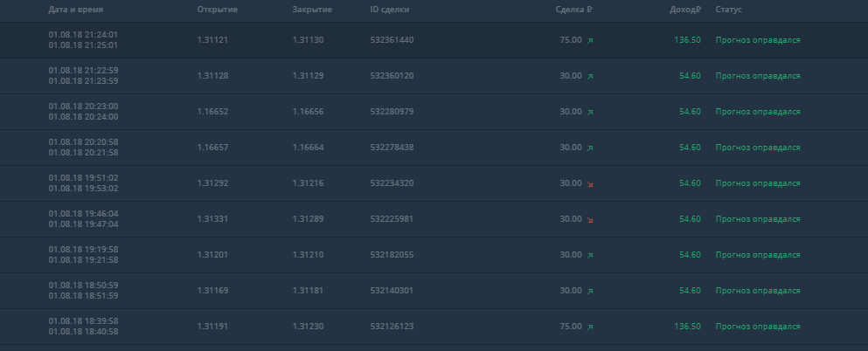Screen dimensions: 868x351
Task: Select trade ID 532140301
Action: (x=392, y=290)
